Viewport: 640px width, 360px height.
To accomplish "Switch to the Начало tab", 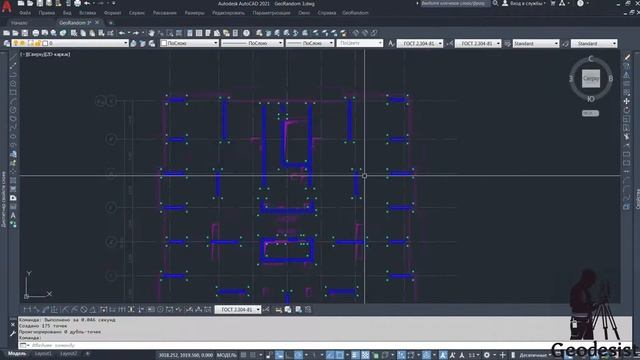I will click(19, 23).
